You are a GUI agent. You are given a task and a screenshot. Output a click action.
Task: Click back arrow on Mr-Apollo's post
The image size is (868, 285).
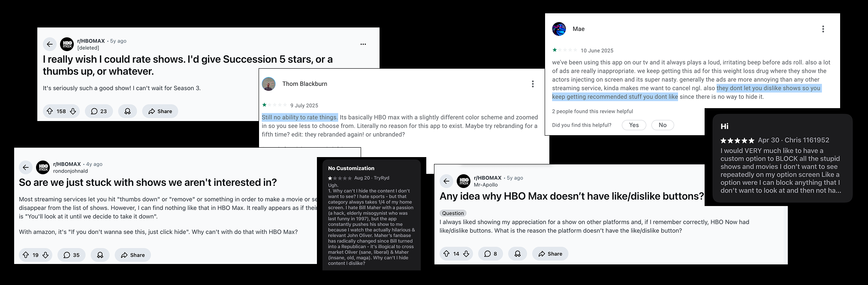[446, 181]
